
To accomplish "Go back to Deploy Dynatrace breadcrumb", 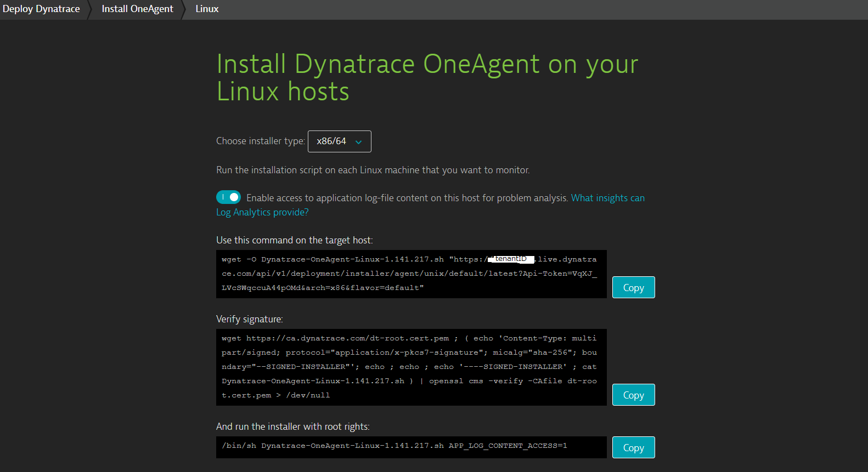I will 41,9.
